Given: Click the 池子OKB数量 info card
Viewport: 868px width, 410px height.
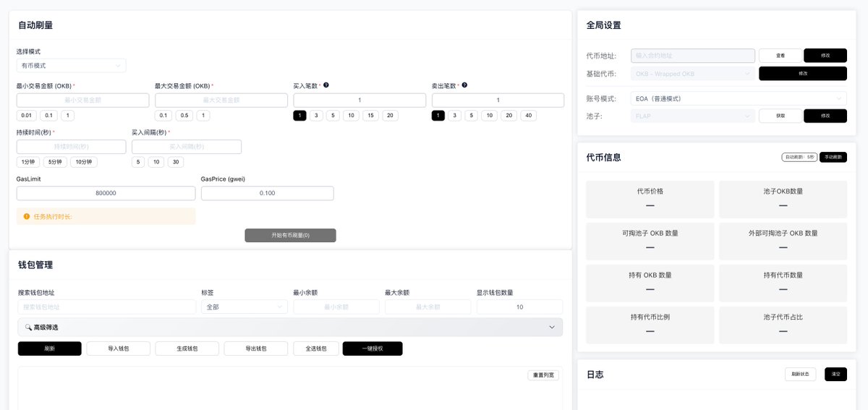Looking at the screenshot, I should (783, 199).
